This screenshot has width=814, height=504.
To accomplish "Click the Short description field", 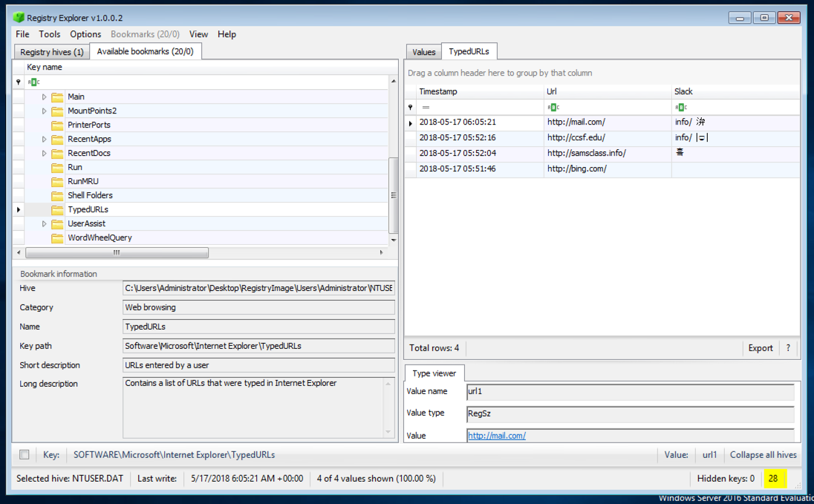I will pos(258,365).
